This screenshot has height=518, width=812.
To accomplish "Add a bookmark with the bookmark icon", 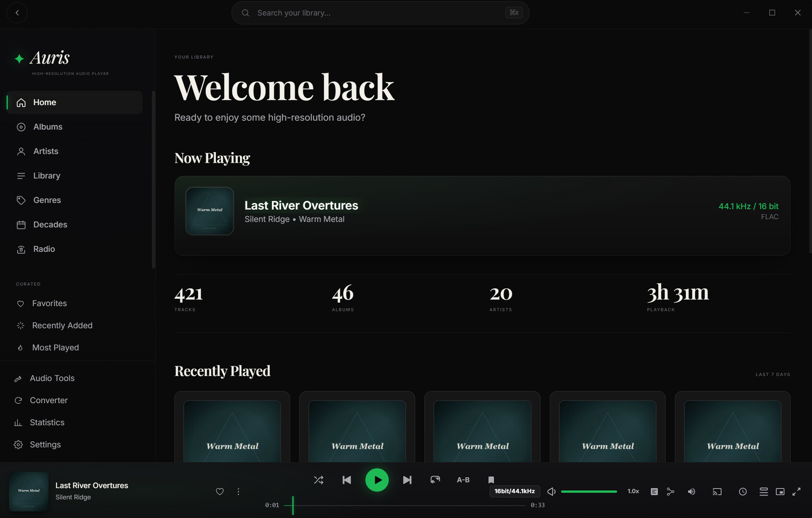I will [x=491, y=480].
